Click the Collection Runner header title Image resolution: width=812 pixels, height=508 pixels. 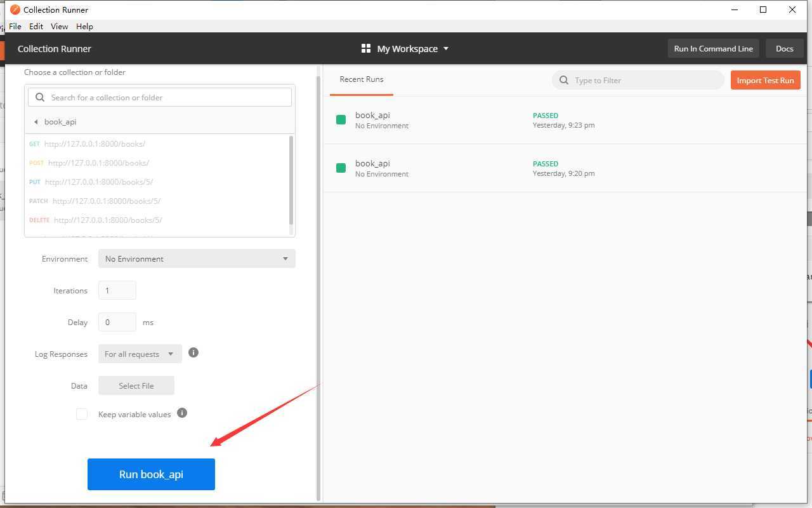(x=55, y=48)
